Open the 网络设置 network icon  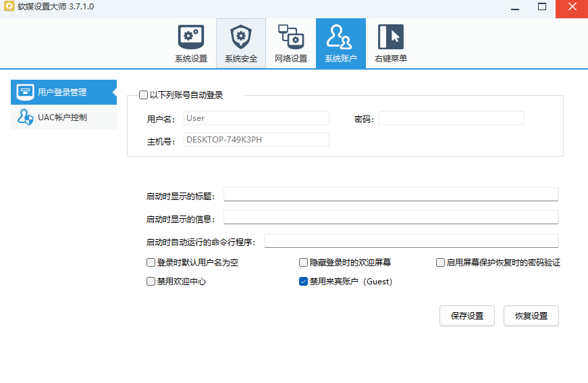291,43
